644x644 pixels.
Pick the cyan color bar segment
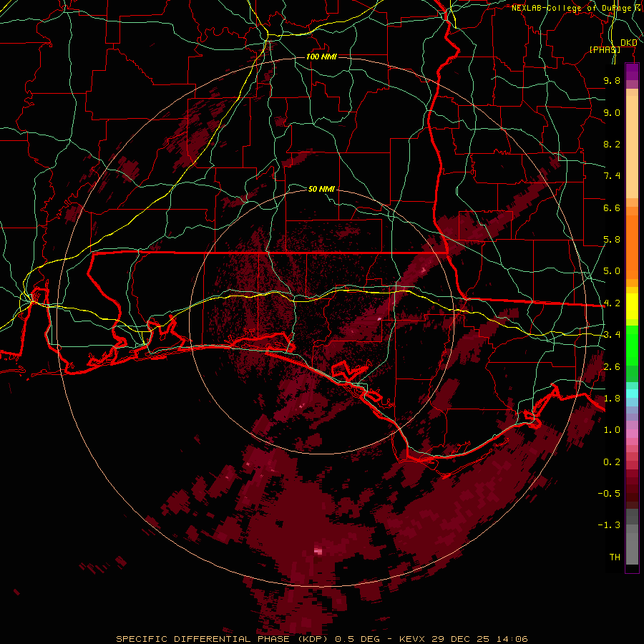coord(632,394)
